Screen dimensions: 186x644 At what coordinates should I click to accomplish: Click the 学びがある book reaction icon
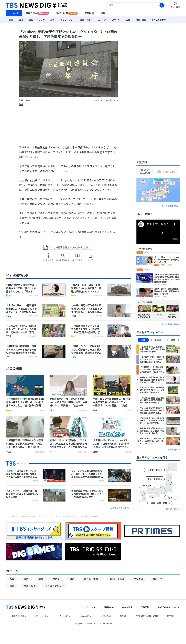(x=77, y=255)
